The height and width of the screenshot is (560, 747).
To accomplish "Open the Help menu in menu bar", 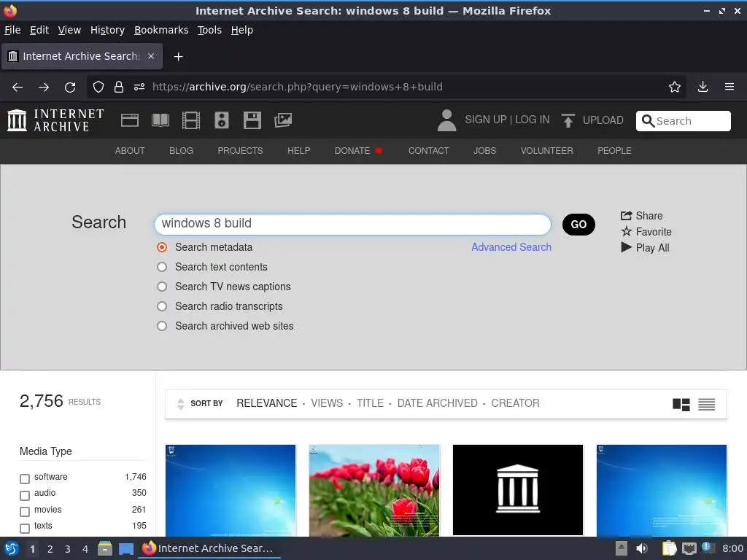I will pos(242,30).
